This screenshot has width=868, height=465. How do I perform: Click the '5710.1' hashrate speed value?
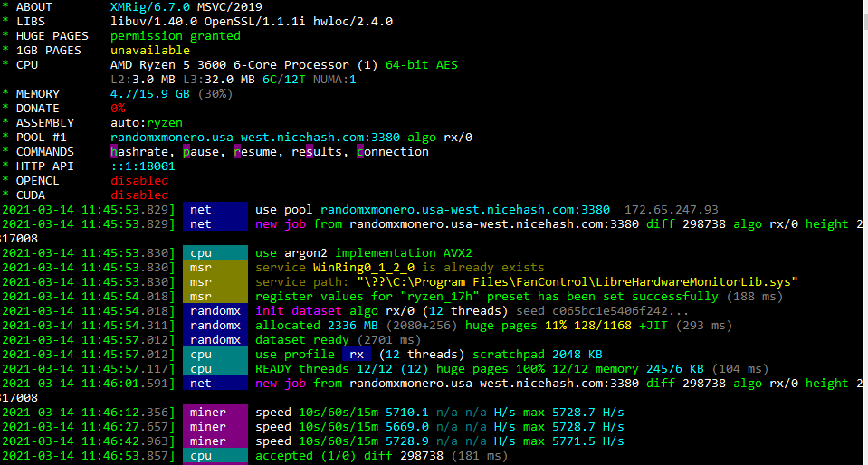click(407, 412)
